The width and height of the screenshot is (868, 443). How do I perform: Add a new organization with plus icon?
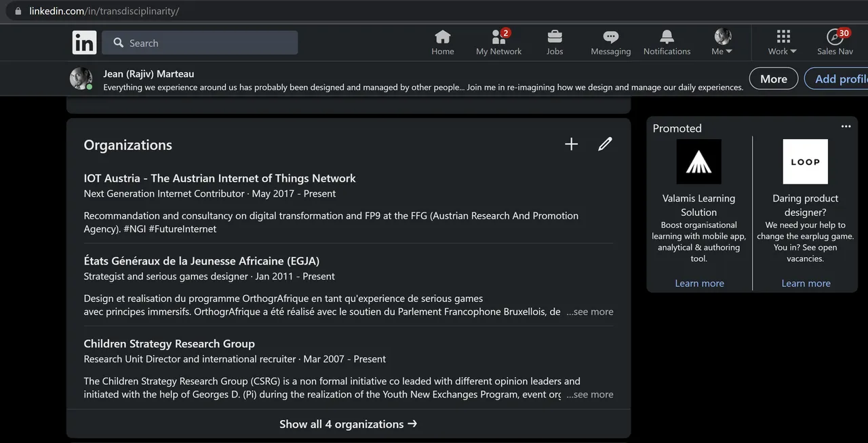(x=572, y=144)
